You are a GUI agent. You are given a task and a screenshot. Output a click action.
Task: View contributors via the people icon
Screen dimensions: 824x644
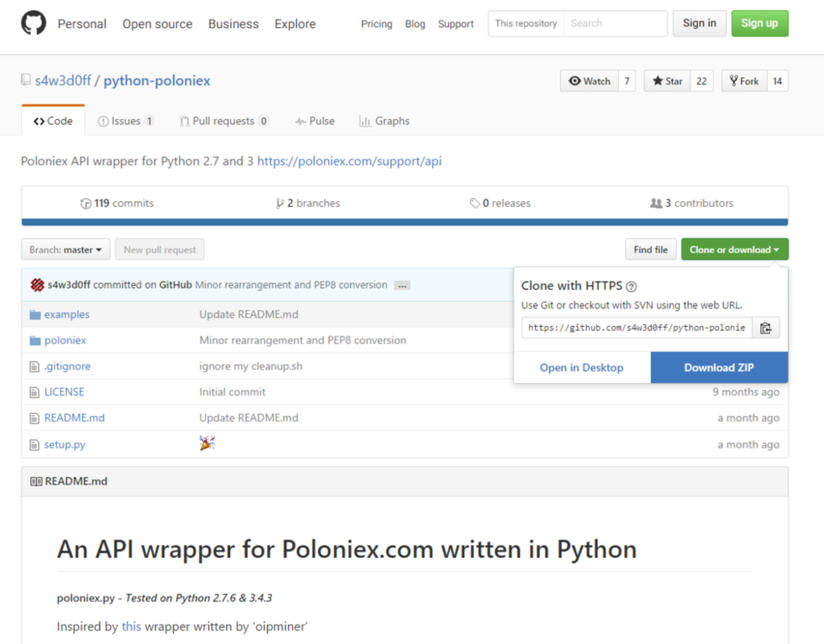click(655, 203)
